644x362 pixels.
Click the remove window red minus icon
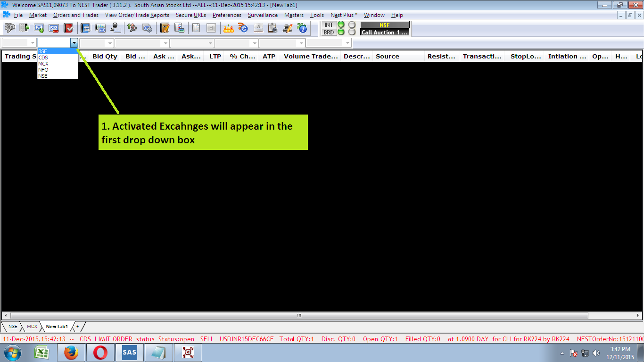tap(53, 28)
